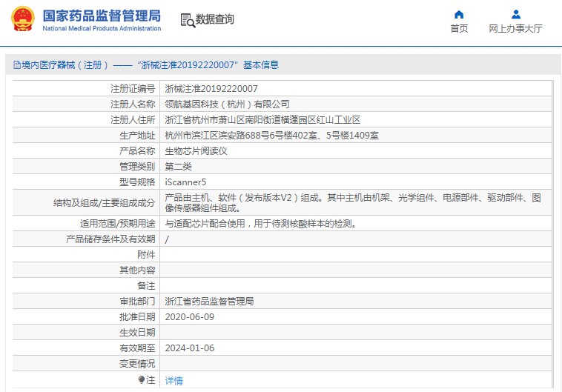This screenshot has width=562, height=392.
Task: Click management class value 第二类
Action: pos(178,167)
